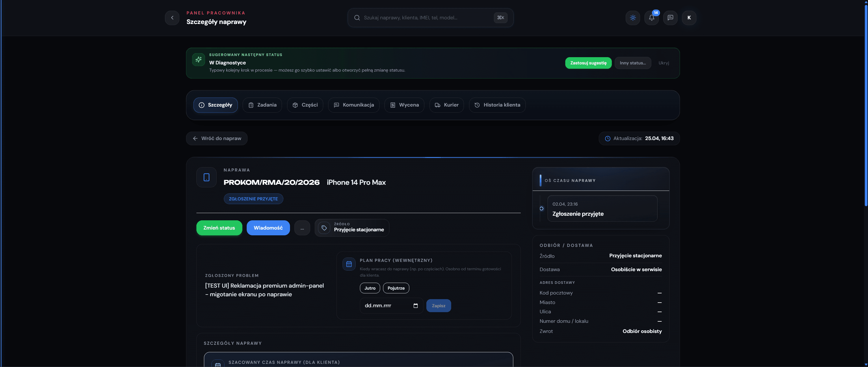
Task: Select the Pojutrze quick date chip
Action: pyautogui.click(x=396, y=288)
